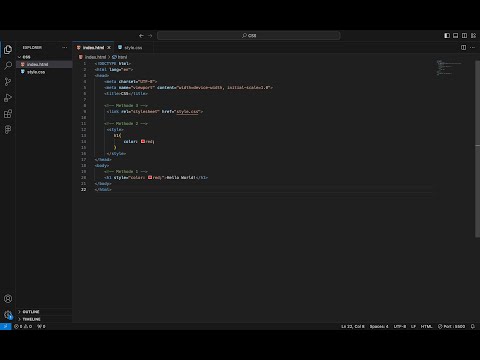
Task: Open the Manage gear icon
Action: click(x=8, y=314)
